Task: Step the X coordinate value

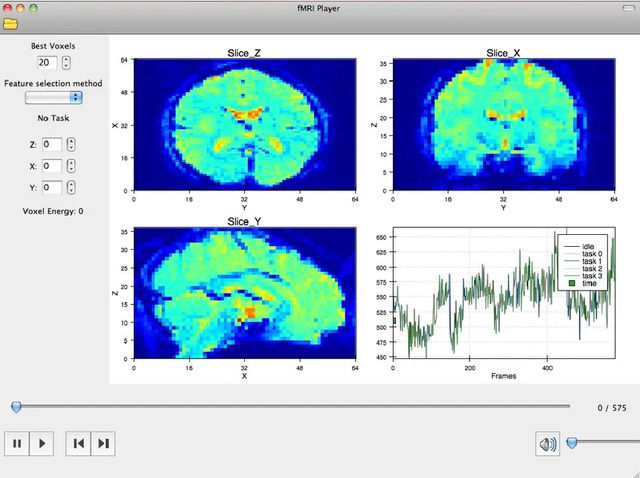Action: pos(71,166)
